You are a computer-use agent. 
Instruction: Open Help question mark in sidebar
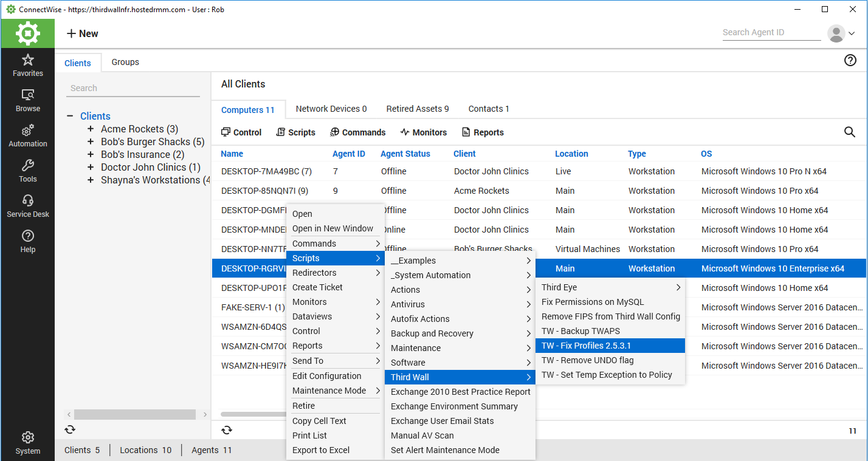(x=28, y=242)
